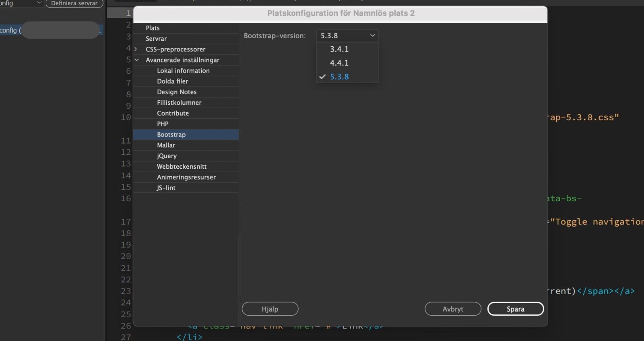
Task: Choose checked version 5.3.8 option
Action: pos(347,76)
